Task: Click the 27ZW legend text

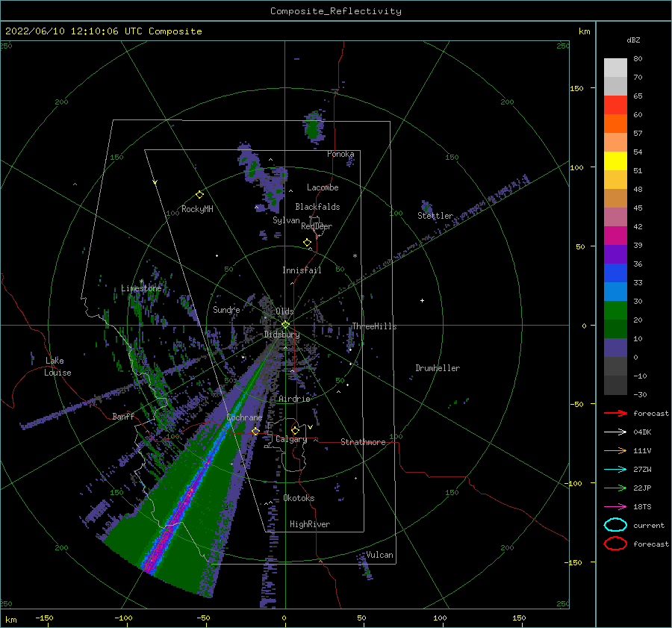Action: click(642, 470)
